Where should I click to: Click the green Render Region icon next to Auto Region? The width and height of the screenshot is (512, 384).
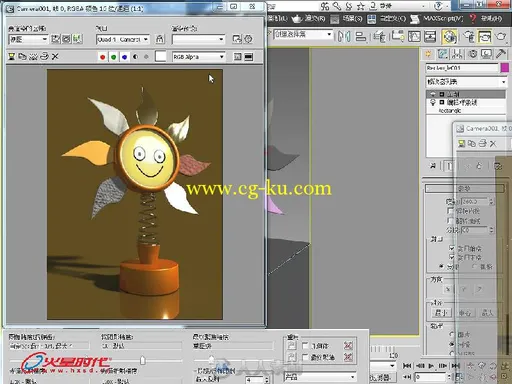pyautogui.click(x=77, y=39)
